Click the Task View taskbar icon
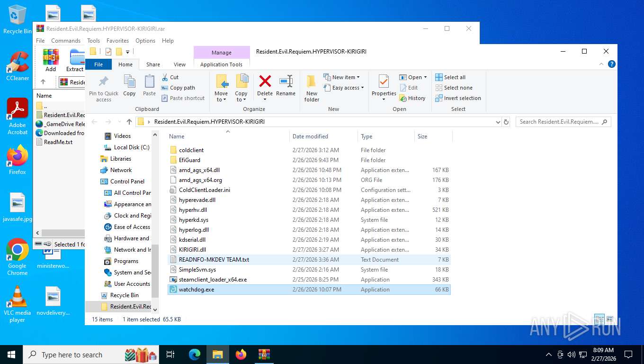Screen dimensions: 644x364 tap(170, 355)
